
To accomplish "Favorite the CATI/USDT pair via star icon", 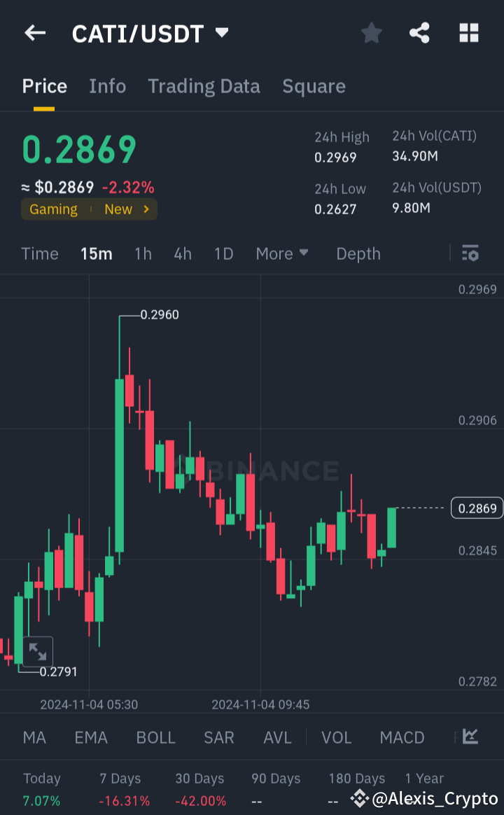I will pyautogui.click(x=371, y=33).
